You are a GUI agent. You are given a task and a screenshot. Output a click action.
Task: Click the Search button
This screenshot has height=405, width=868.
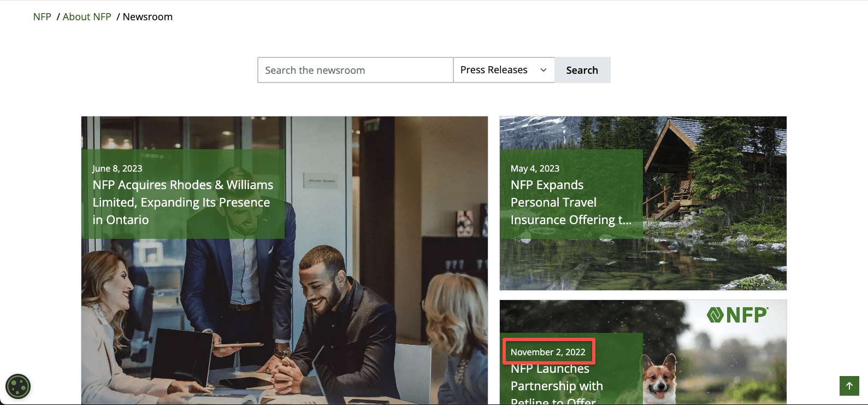click(x=582, y=70)
